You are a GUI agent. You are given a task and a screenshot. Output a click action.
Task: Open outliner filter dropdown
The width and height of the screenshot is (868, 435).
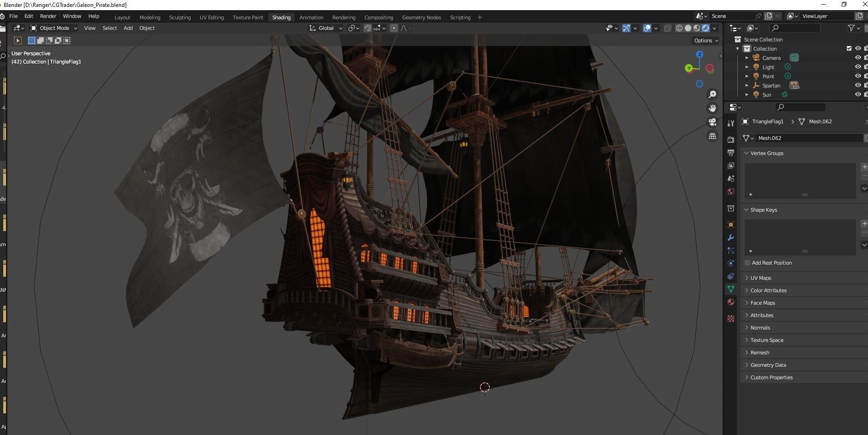pyautogui.click(x=854, y=28)
